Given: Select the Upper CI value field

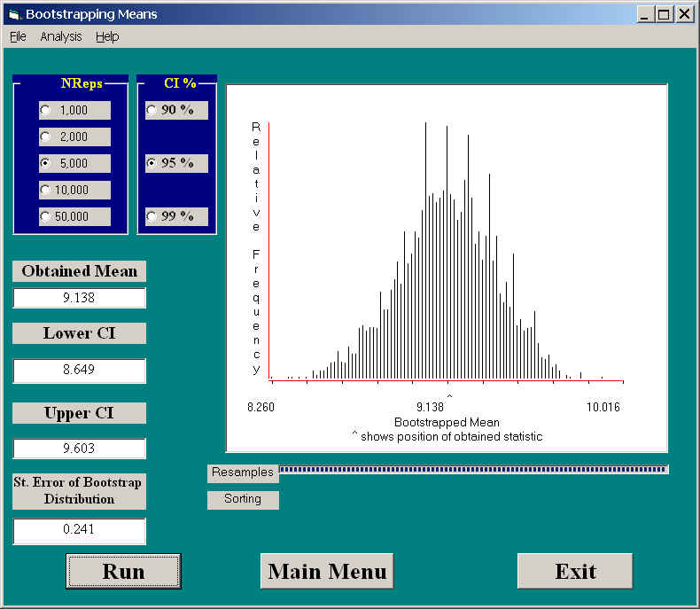Looking at the screenshot, I should click(x=79, y=449).
